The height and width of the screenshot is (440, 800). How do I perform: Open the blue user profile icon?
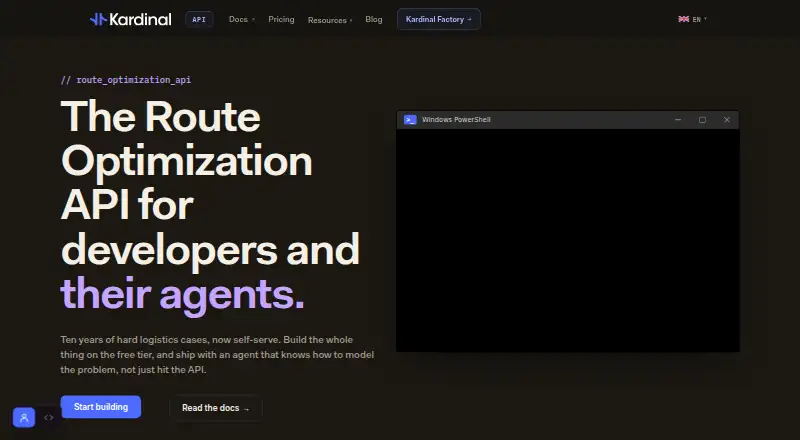tap(24, 418)
